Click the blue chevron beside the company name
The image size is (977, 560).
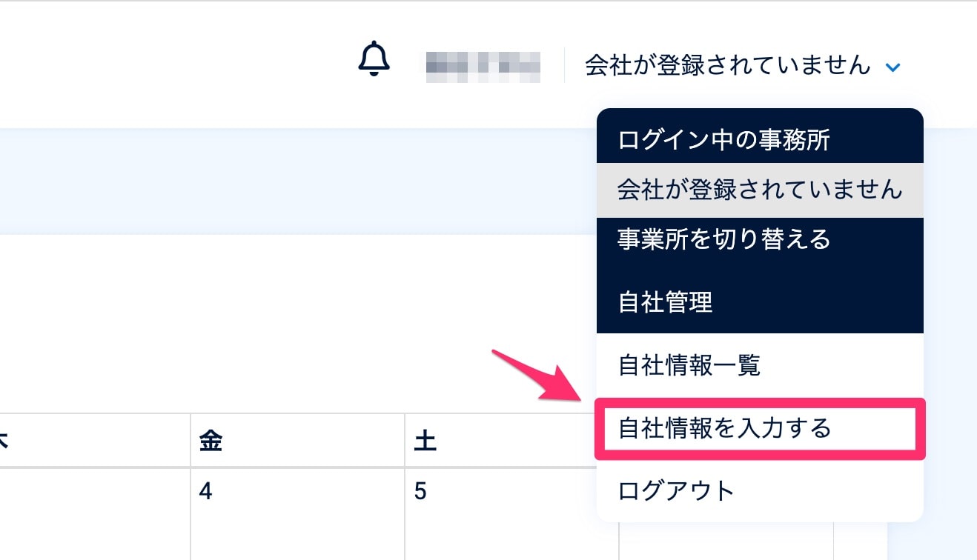point(892,67)
